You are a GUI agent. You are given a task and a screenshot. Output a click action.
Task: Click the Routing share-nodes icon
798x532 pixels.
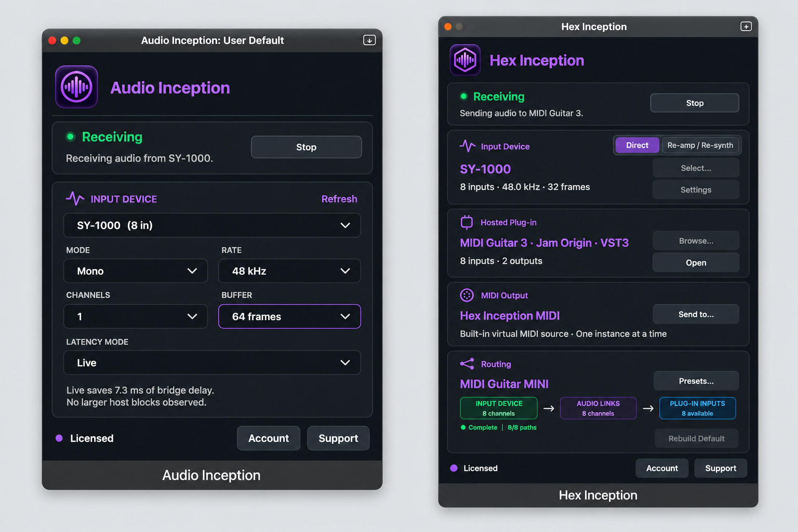pos(467,364)
